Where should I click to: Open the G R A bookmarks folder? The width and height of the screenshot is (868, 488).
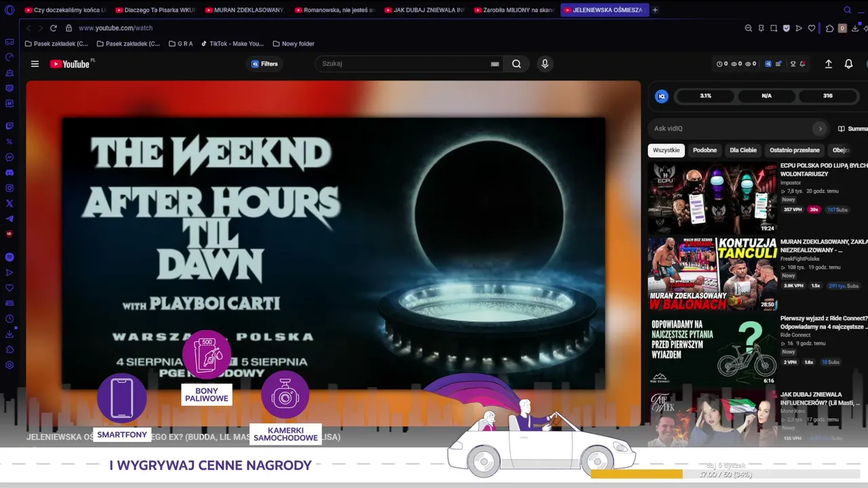[180, 43]
